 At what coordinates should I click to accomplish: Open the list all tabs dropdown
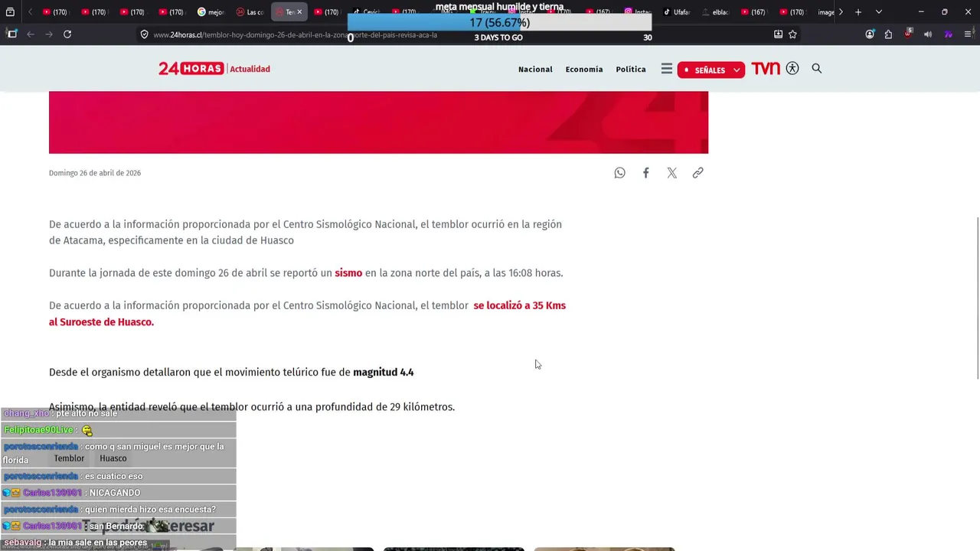[x=878, y=12]
